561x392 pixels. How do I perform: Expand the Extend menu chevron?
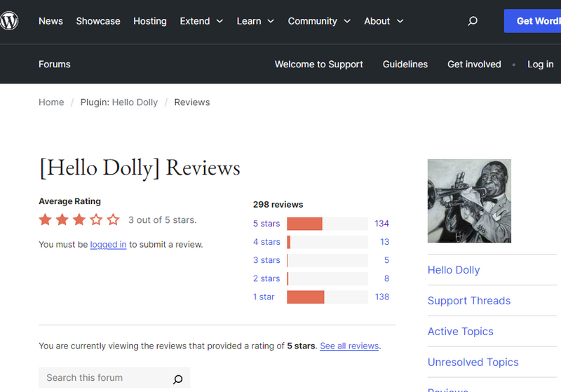pyautogui.click(x=219, y=21)
